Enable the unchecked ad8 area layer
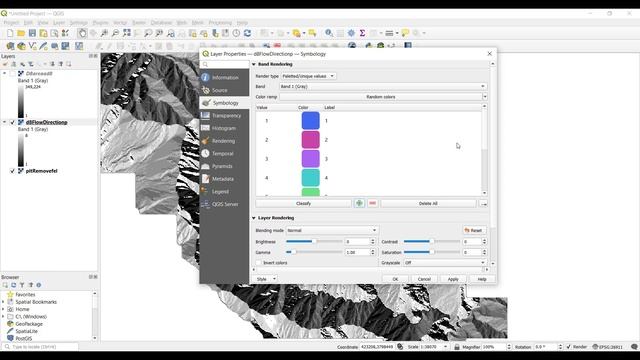The image size is (640, 360). [x=12, y=73]
